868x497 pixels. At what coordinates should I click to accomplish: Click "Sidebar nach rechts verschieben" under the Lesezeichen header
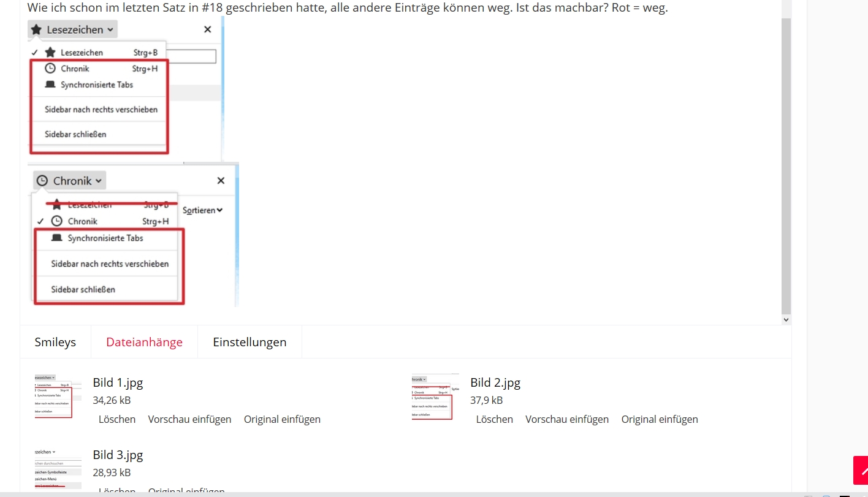[x=101, y=110]
